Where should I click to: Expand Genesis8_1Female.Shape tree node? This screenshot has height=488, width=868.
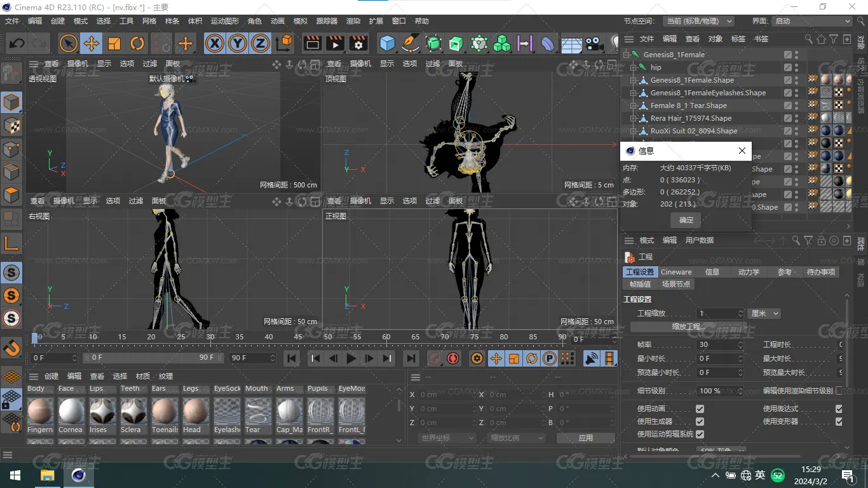pos(633,80)
